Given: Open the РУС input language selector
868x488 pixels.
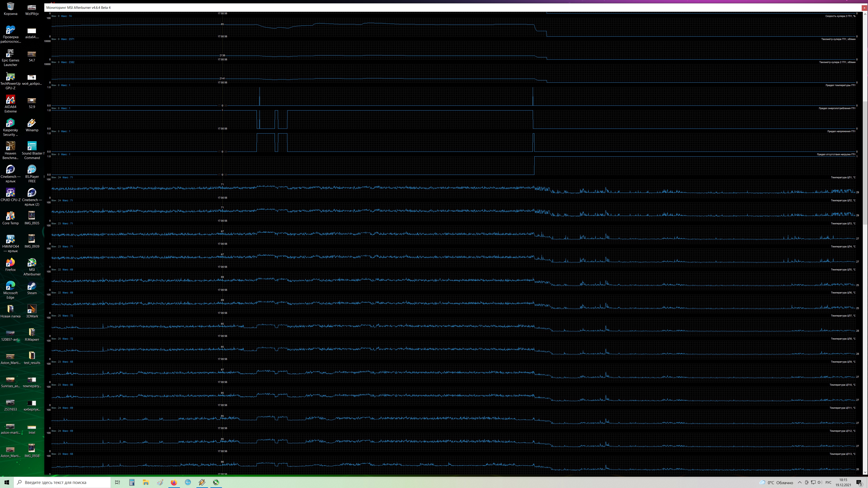Looking at the screenshot, I should [x=828, y=482].
